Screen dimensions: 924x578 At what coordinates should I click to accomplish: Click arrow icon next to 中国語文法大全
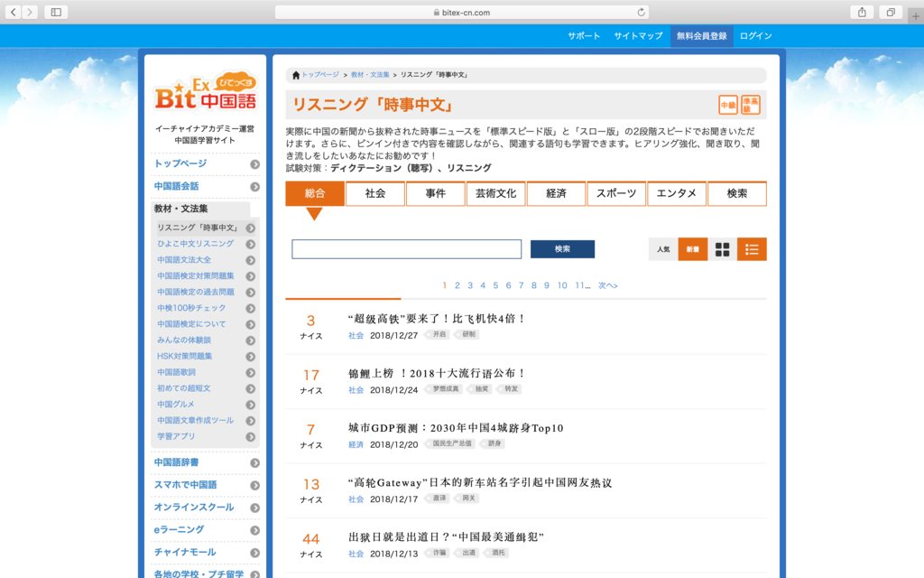coord(251,260)
